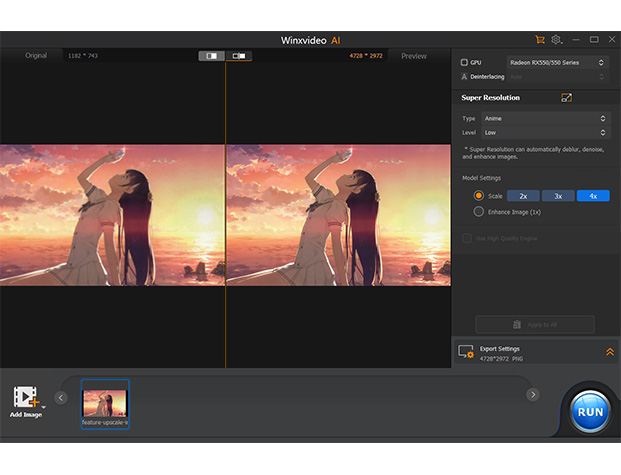Click the Add Image film icon
The height and width of the screenshot is (475, 621).
(x=25, y=397)
